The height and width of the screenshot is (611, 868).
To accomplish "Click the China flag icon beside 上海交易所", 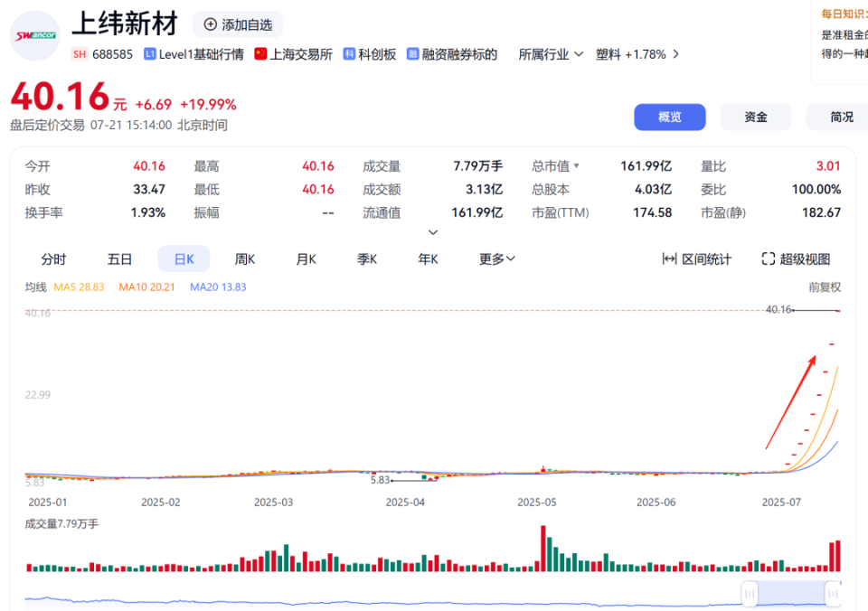I will [260, 53].
